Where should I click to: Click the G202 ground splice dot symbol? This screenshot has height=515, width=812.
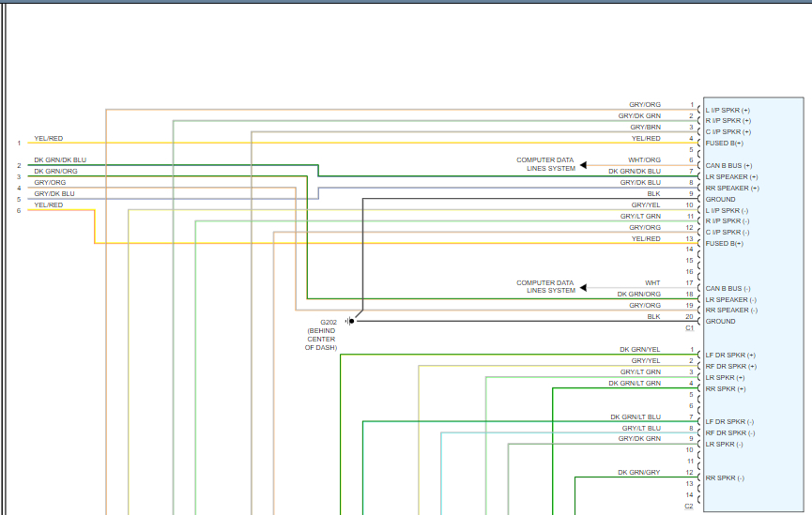point(352,321)
